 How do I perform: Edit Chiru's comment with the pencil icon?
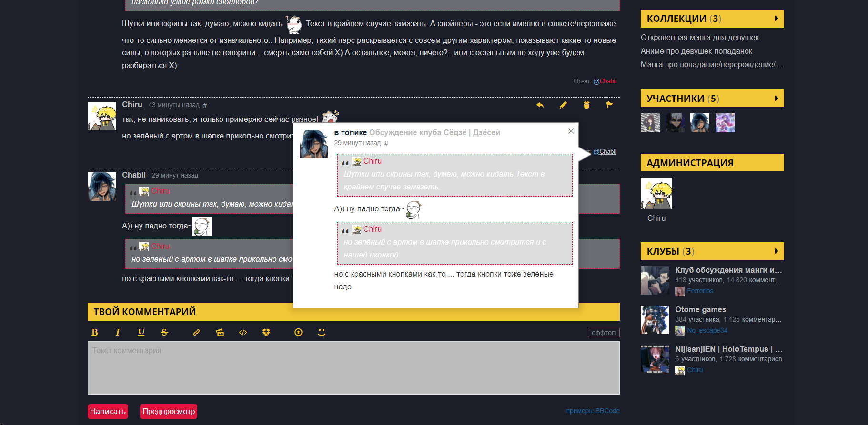click(563, 105)
